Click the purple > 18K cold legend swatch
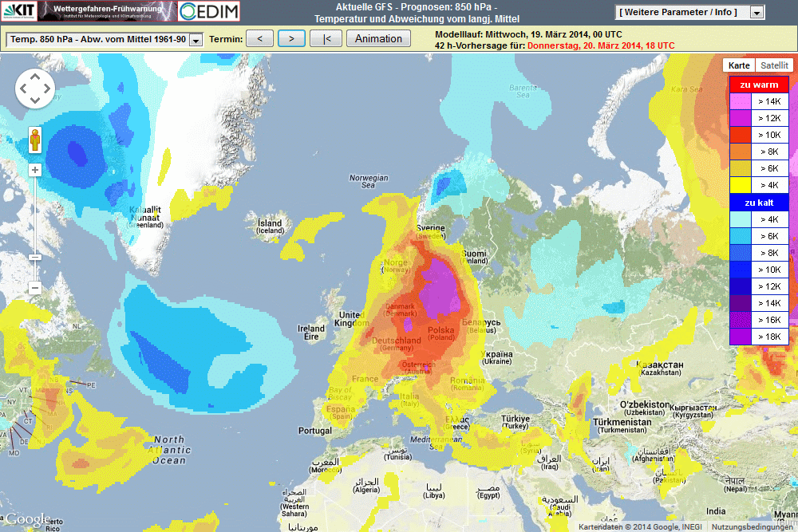The height and width of the screenshot is (532, 798). tap(740, 336)
